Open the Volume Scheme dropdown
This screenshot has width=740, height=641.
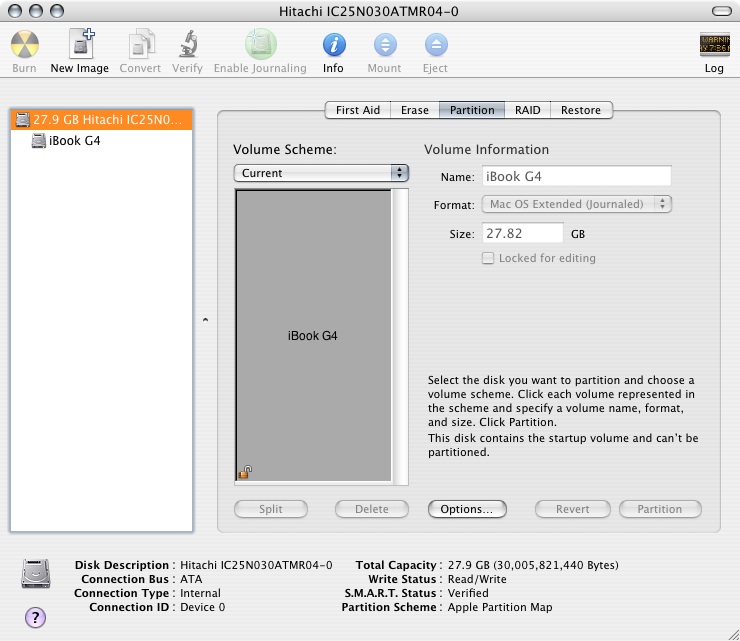click(x=321, y=173)
